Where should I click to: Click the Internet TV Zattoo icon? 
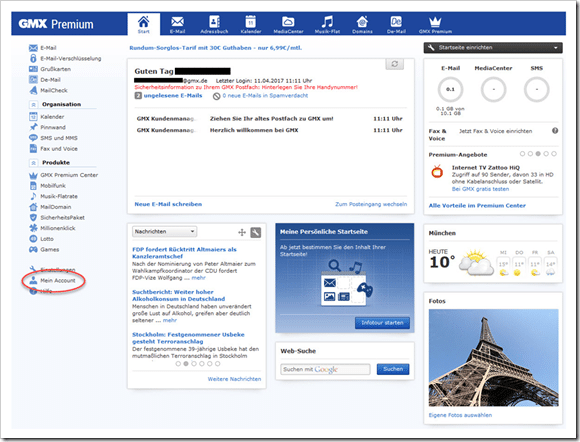pyautogui.click(x=437, y=172)
